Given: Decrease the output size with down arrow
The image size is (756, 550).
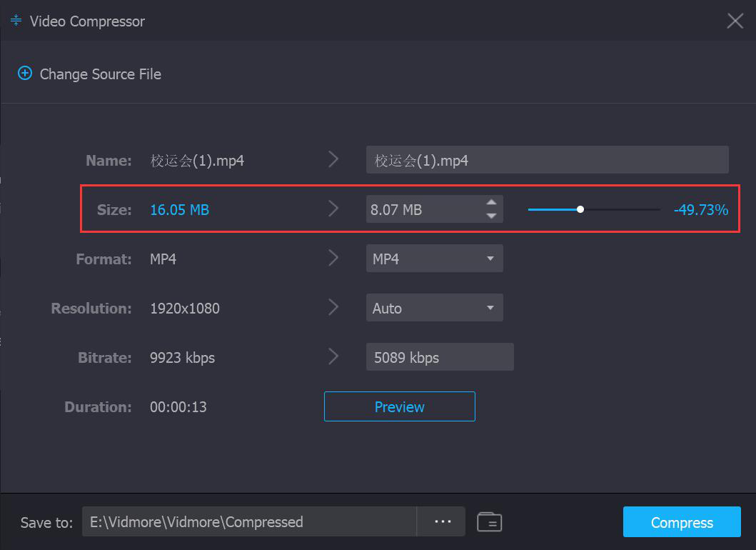Looking at the screenshot, I should (491, 216).
